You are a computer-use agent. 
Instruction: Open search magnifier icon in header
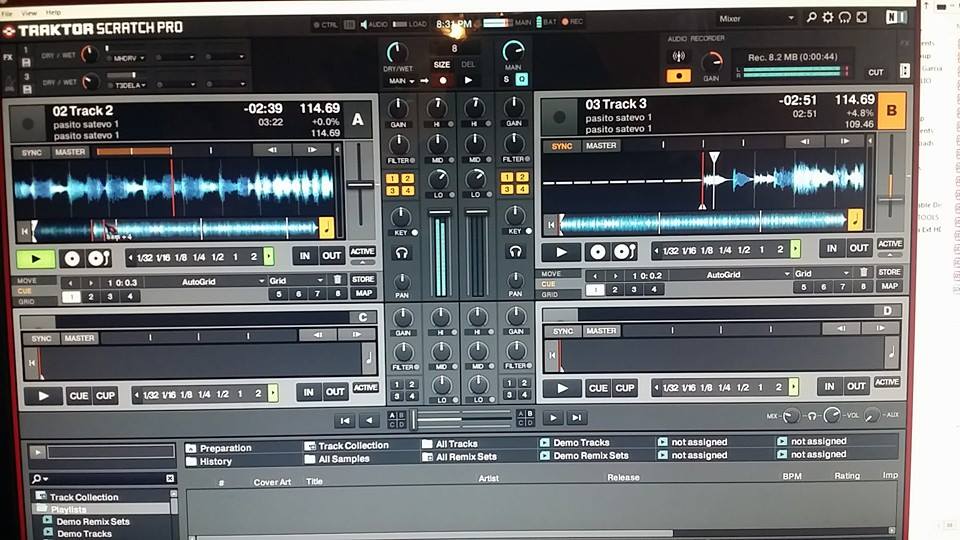click(x=811, y=18)
